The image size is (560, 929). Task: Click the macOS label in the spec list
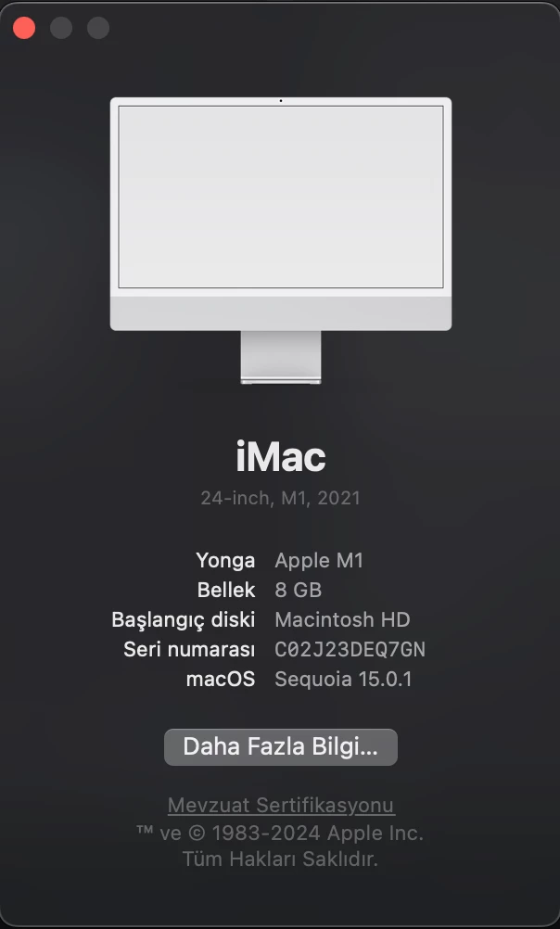[x=221, y=679]
